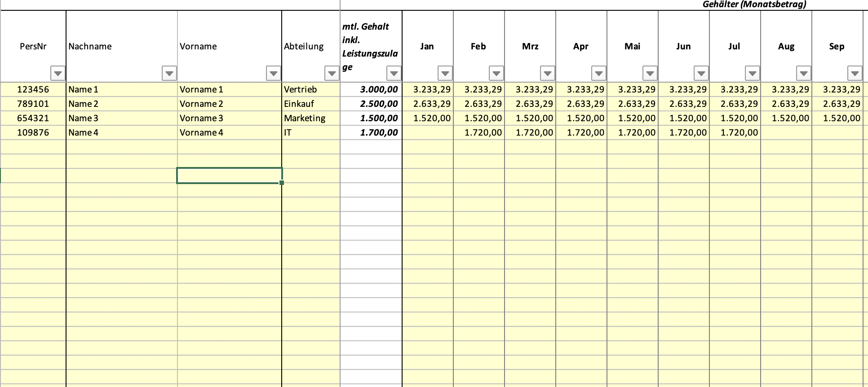Select Feb value 1.720,00 for Name 4
Image resolution: width=868 pixels, height=387 pixels.
[479, 132]
